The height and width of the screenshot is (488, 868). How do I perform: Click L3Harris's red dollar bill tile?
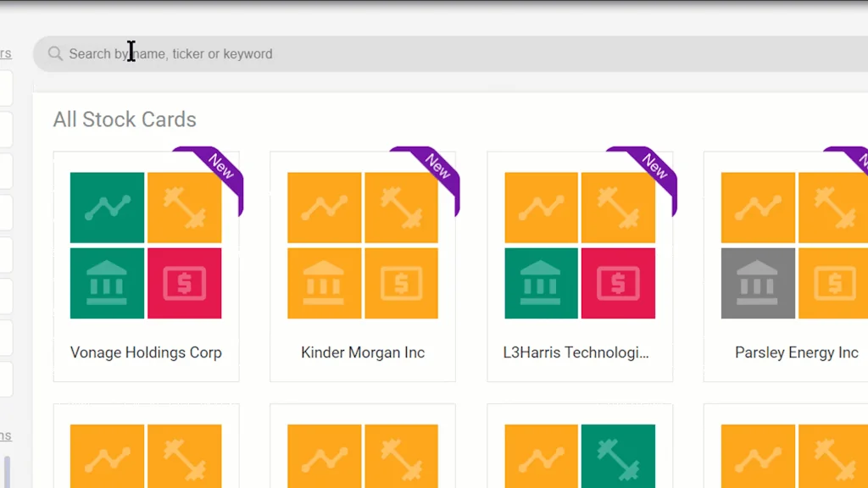(x=618, y=283)
